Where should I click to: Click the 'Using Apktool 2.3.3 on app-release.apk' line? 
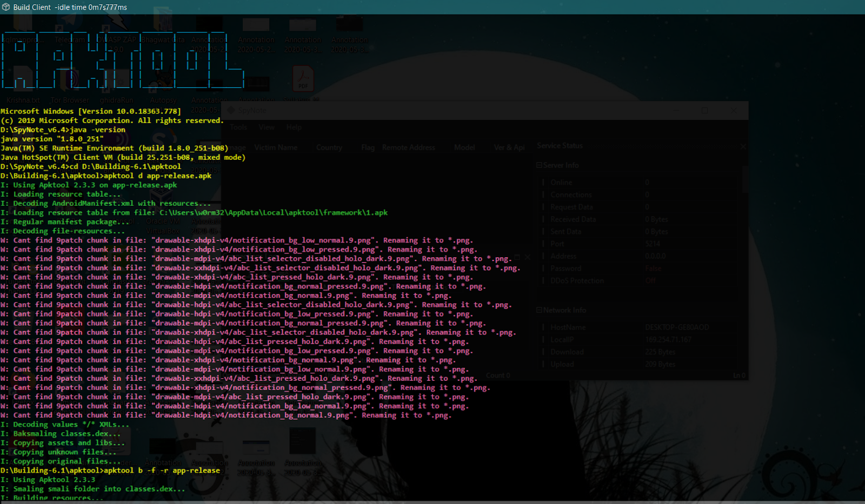pos(89,185)
